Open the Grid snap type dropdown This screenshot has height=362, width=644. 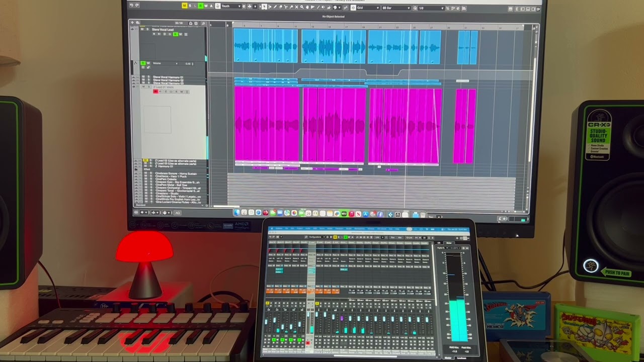coord(367,8)
